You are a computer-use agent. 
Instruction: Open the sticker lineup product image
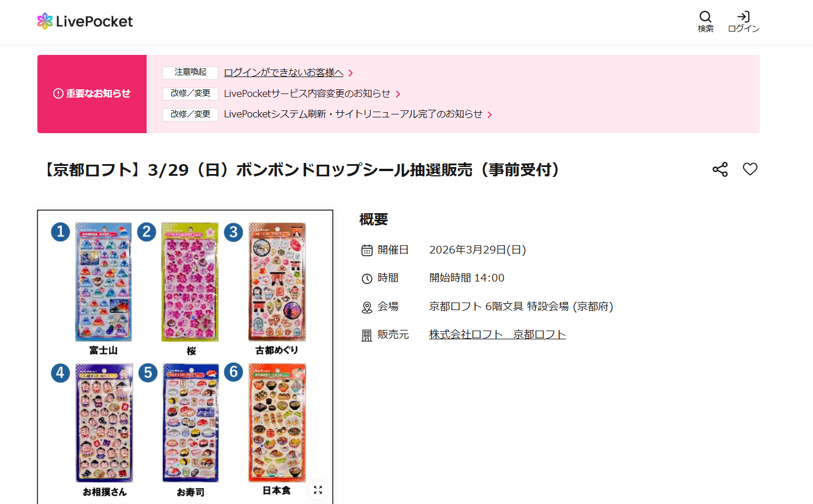click(185, 357)
